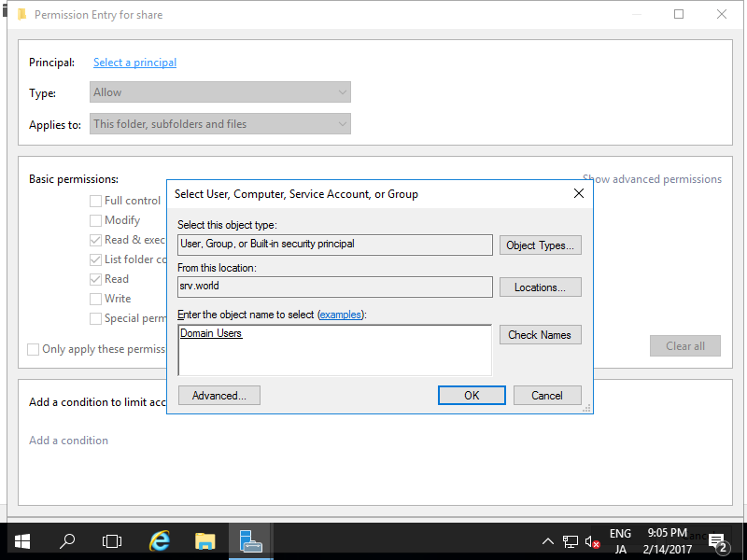
Task: Click the Check Names button
Action: click(x=541, y=335)
